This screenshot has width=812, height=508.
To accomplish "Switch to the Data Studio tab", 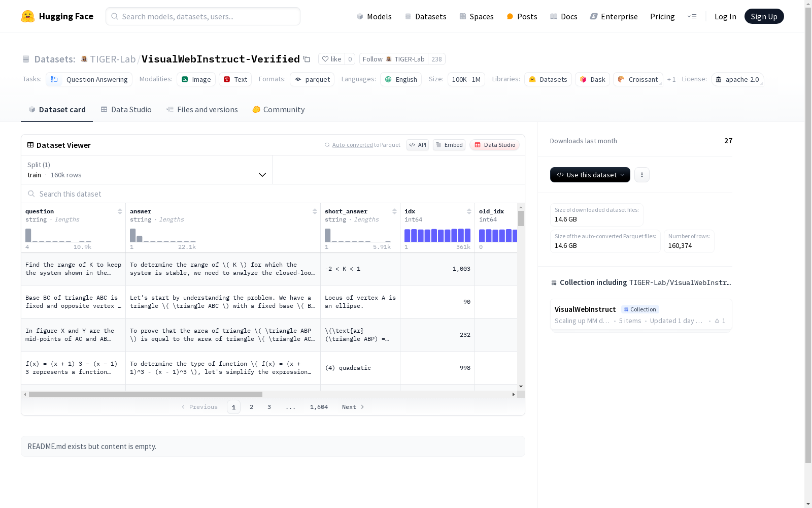I will coord(126,109).
